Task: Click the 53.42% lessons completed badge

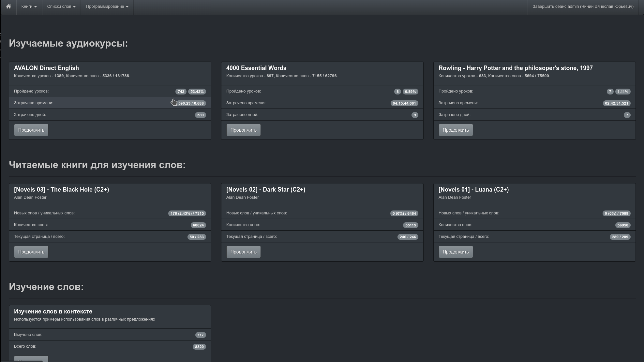Action: (197, 92)
